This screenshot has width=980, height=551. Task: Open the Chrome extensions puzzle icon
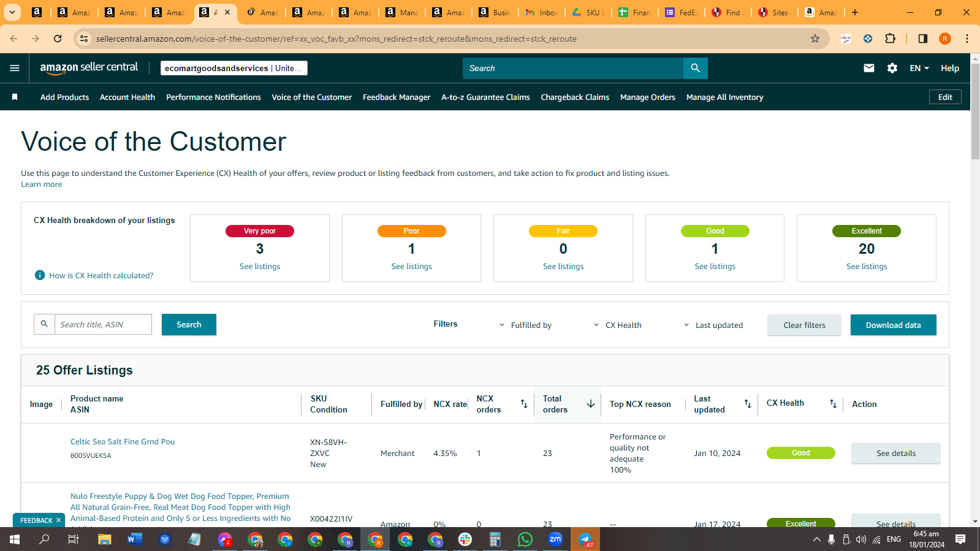click(891, 39)
